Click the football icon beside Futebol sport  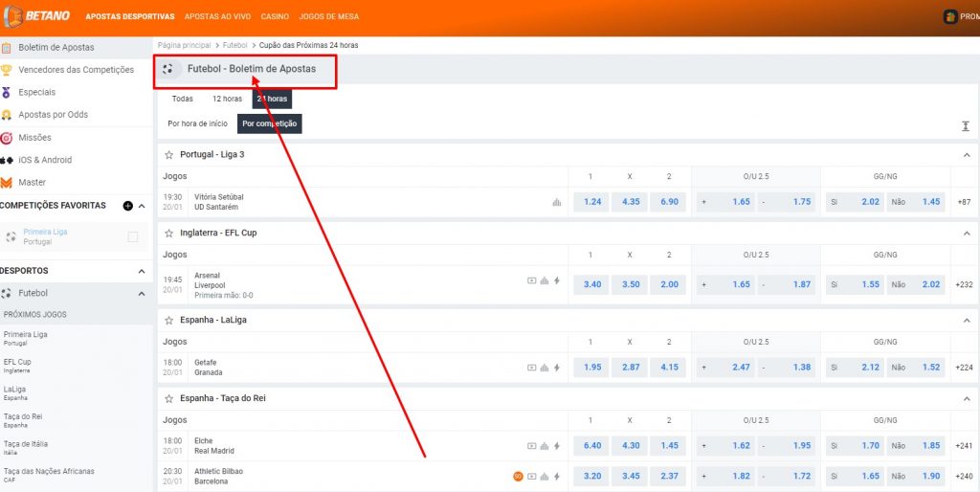pyautogui.click(x=7, y=293)
